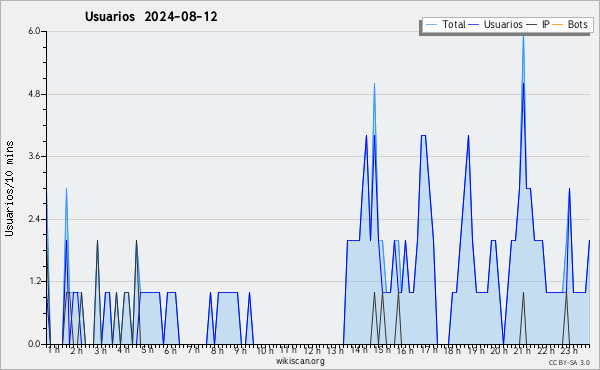Viewport: 600px width, 370px height.
Task: Click the y-axis value 0.0
Action: pyautogui.click(x=34, y=344)
